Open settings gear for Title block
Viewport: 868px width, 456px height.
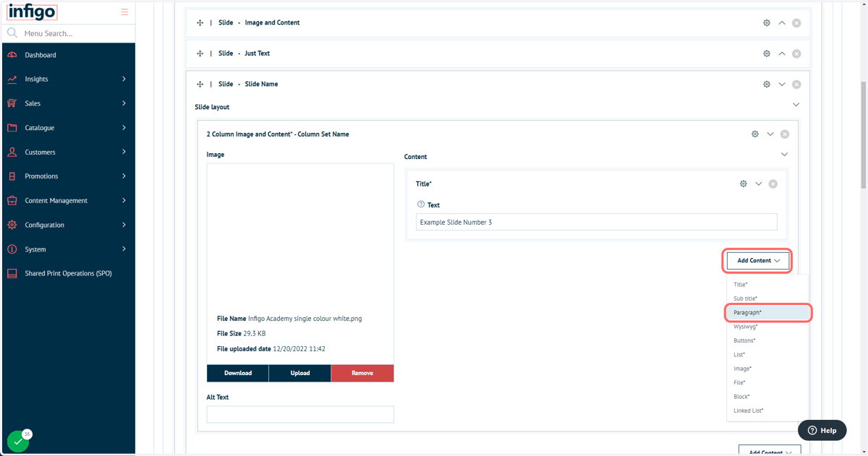[x=744, y=184]
